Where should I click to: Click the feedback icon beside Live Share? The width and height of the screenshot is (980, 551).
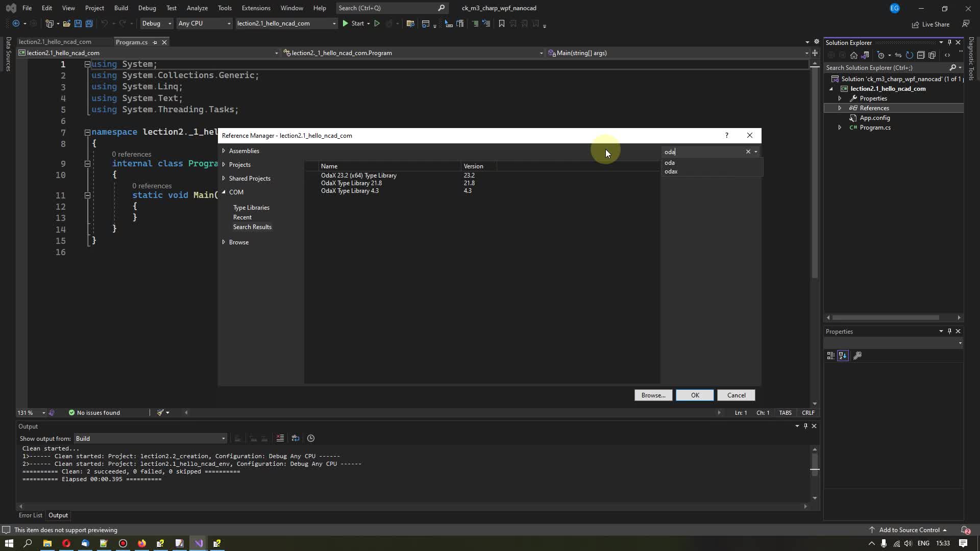(966, 24)
